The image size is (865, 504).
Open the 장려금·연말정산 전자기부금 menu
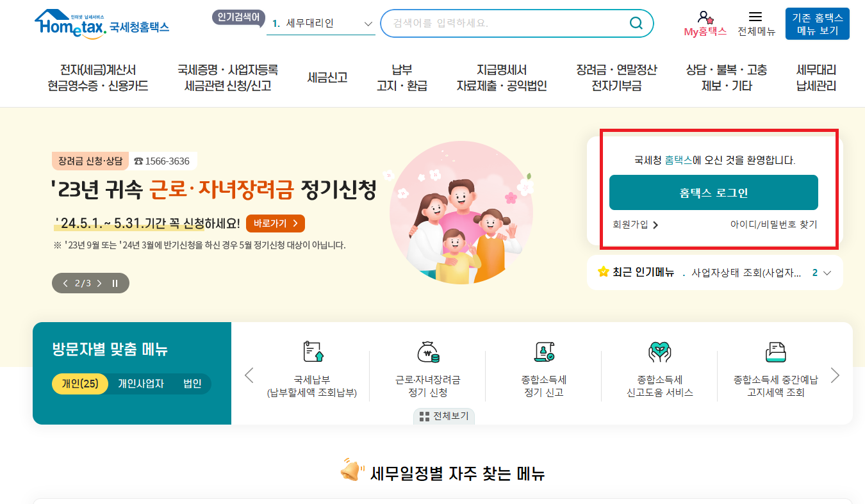(617, 77)
